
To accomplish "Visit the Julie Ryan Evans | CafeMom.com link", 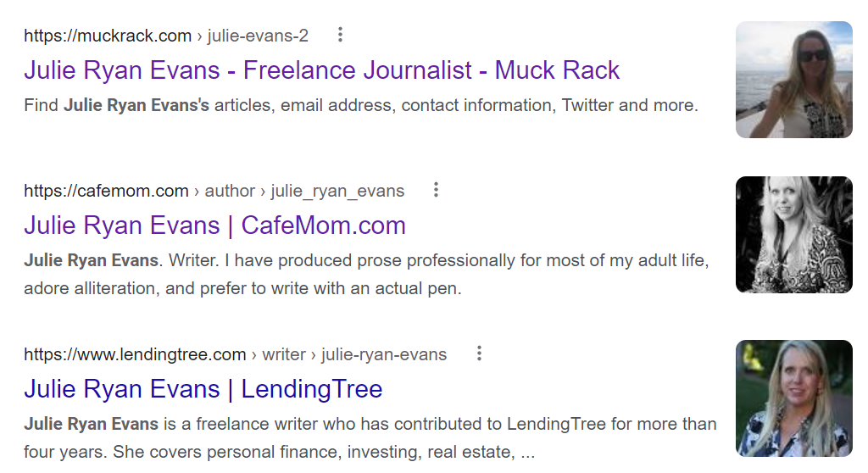I will point(214,225).
